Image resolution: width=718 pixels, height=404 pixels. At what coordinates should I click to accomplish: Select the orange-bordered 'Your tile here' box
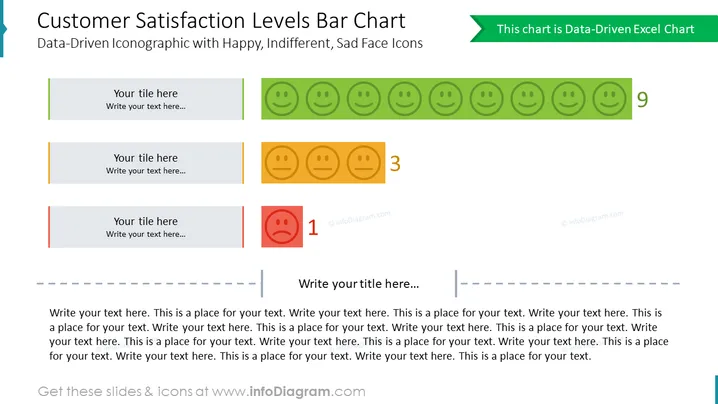(x=146, y=163)
